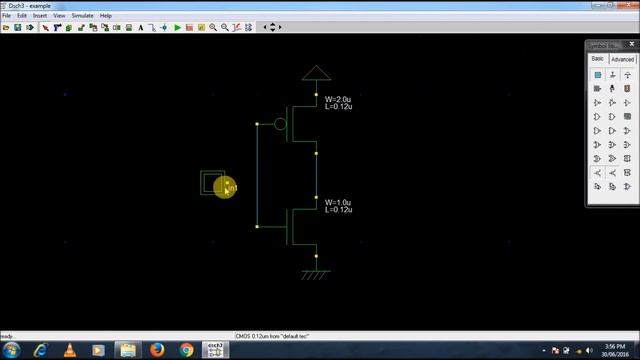Choose the red arrow select tool
Image resolution: width=640 pixels, height=360 pixels.
click(x=45, y=27)
